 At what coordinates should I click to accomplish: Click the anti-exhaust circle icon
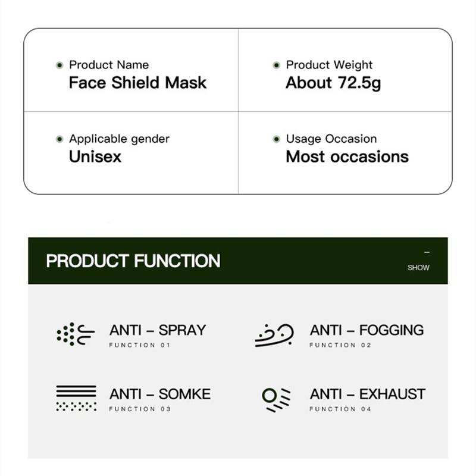[276, 399]
